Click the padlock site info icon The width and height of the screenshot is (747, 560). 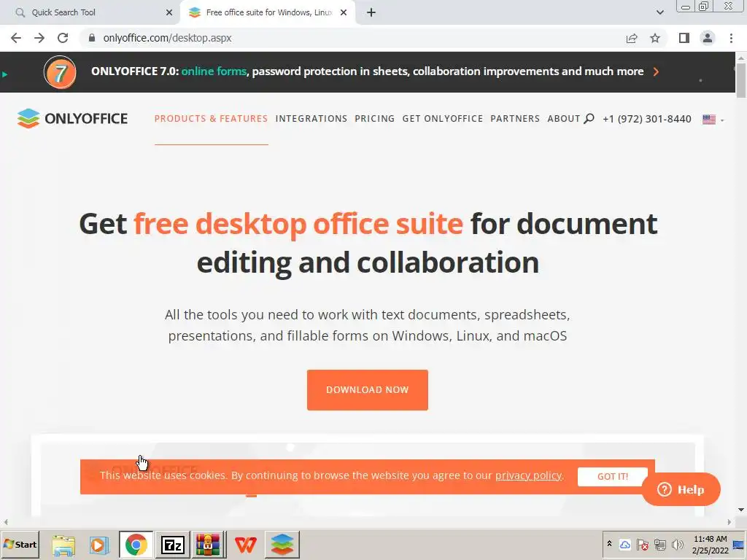click(x=91, y=38)
